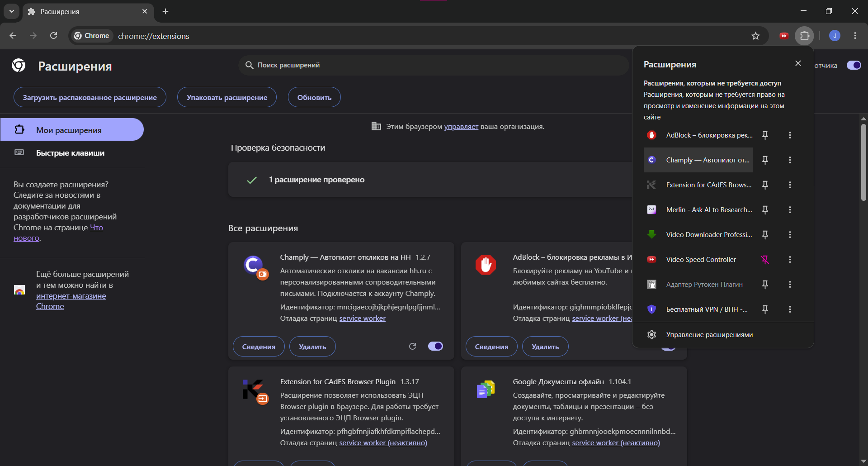Reload the Champly extension

tap(412, 346)
